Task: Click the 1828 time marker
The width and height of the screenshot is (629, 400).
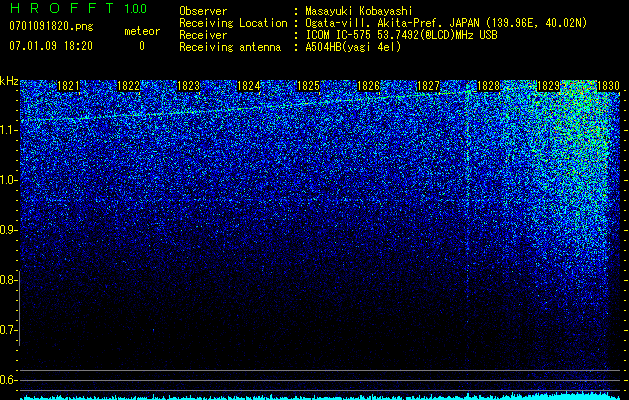Action: 488,86
